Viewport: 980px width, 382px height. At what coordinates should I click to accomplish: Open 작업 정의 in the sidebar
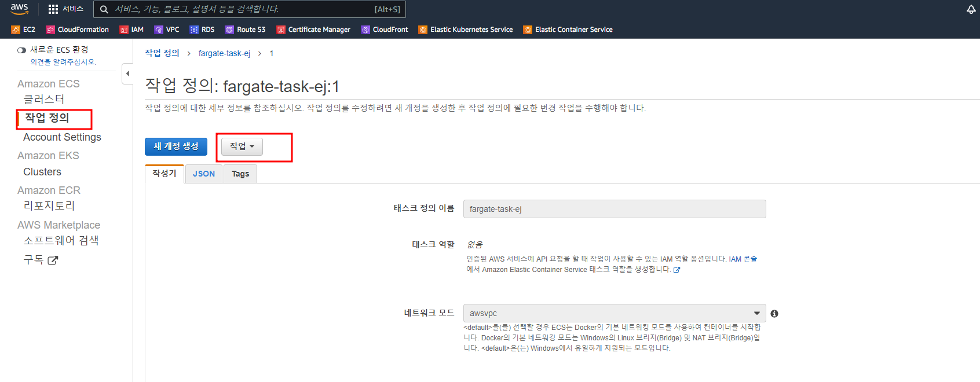[x=47, y=118]
